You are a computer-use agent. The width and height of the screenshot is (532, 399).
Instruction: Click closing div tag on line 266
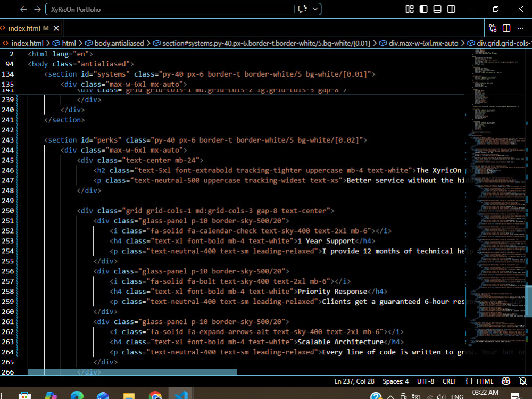click(89, 372)
